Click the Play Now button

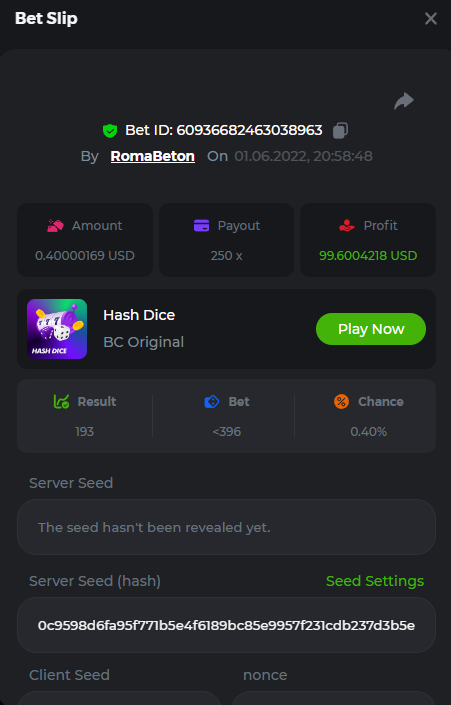(x=371, y=329)
